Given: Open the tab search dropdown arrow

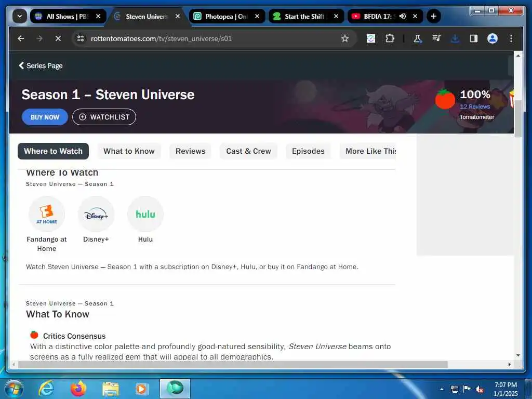Looking at the screenshot, I should pyautogui.click(x=20, y=16).
